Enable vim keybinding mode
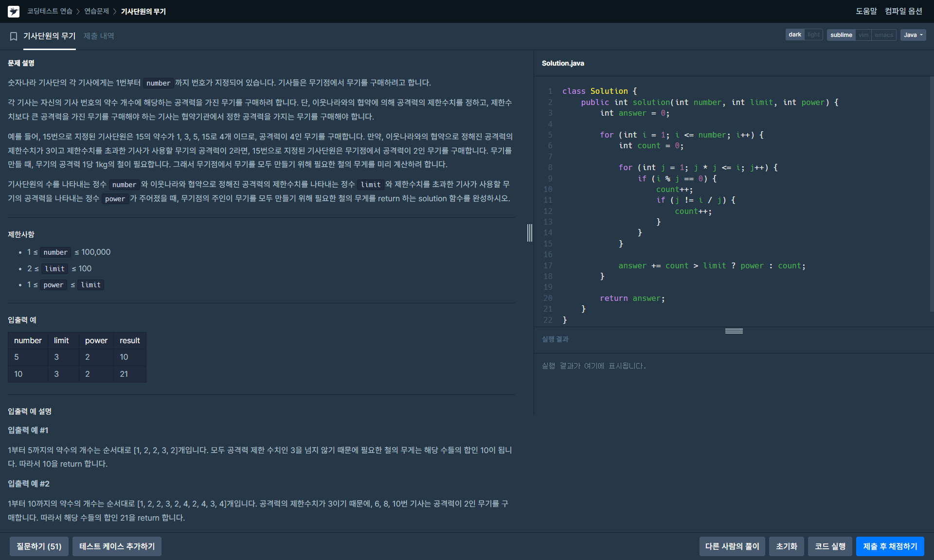The image size is (934, 560). pyautogui.click(x=863, y=35)
